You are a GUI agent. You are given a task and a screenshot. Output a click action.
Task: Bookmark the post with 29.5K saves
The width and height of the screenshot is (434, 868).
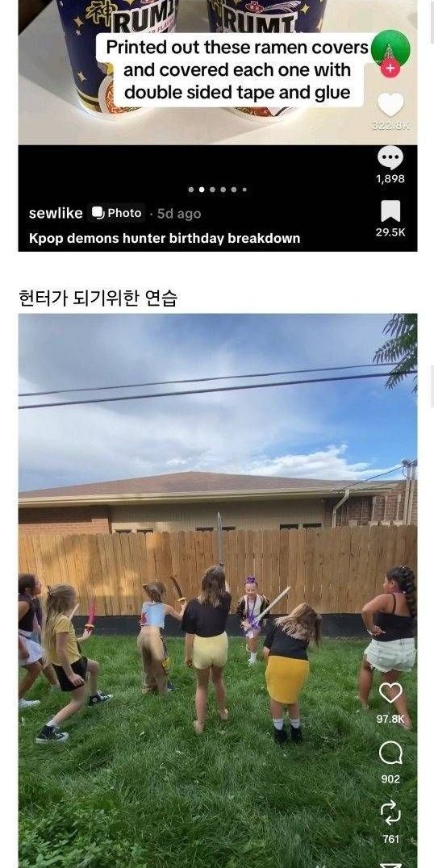390,212
